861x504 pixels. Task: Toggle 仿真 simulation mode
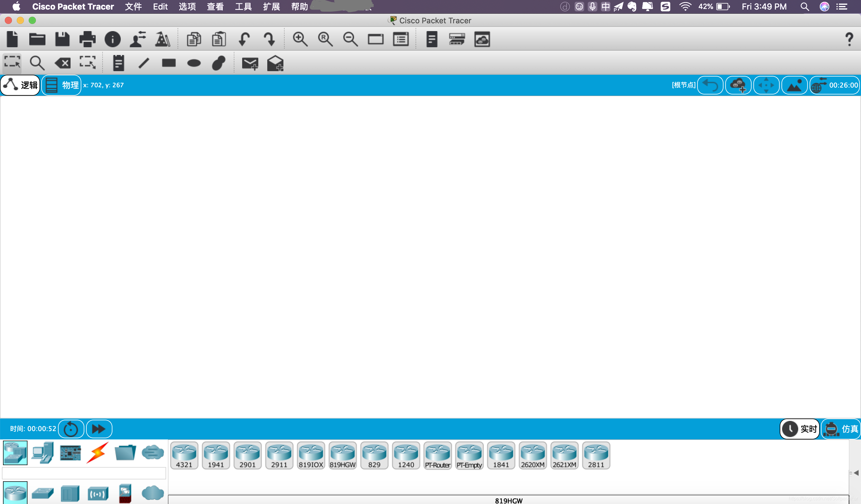(841, 429)
